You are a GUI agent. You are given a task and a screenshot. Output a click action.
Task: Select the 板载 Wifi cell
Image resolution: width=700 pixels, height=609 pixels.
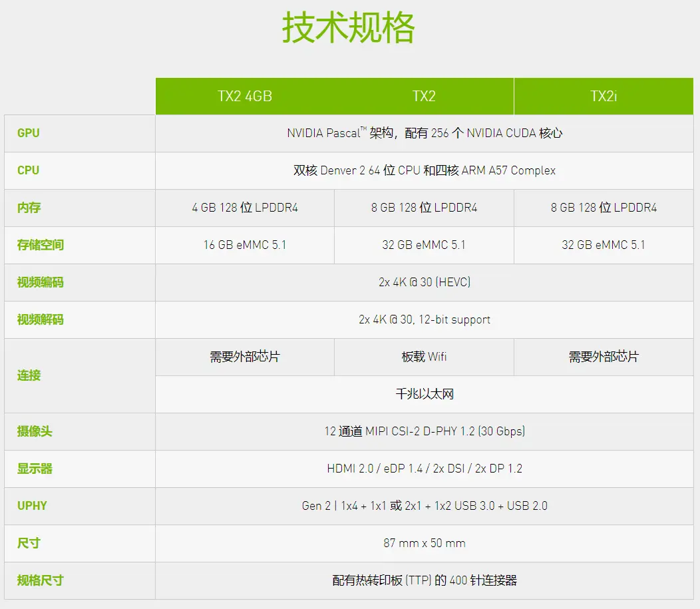423,357
